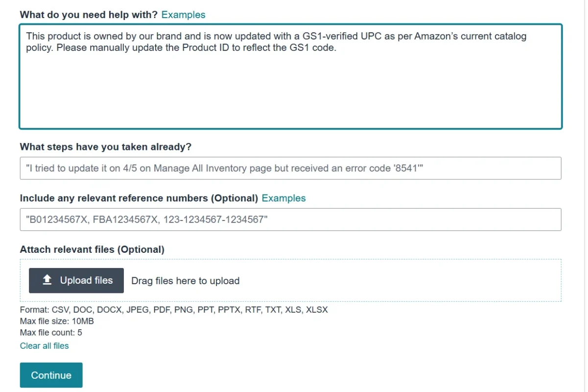The height and width of the screenshot is (392, 588).
Task: Click the "Max file count: 5" text
Action: 51,333
